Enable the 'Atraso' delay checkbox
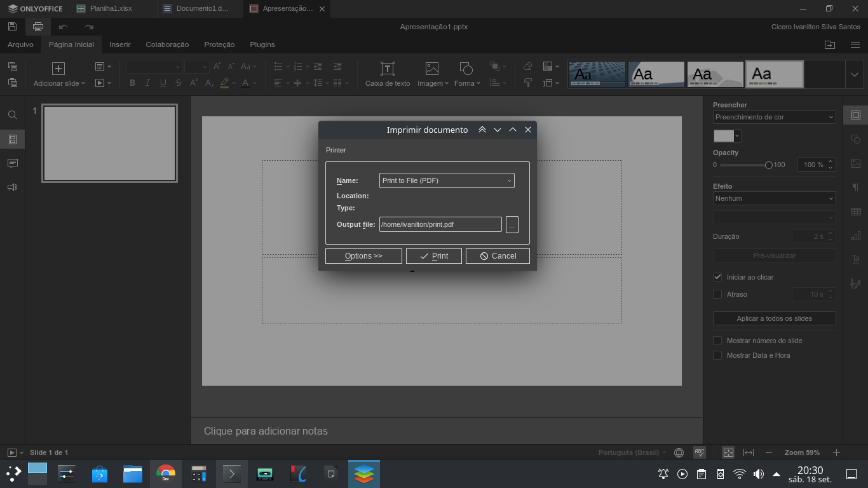 pyautogui.click(x=717, y=294)
